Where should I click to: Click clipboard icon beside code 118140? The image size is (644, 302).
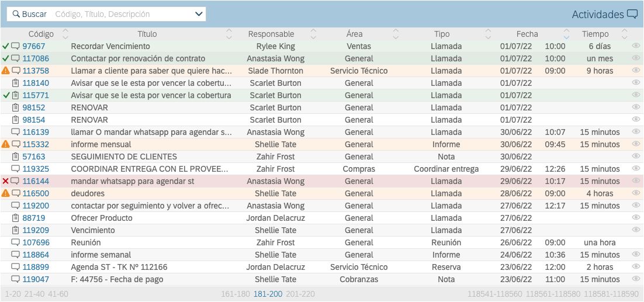[16, 83]
